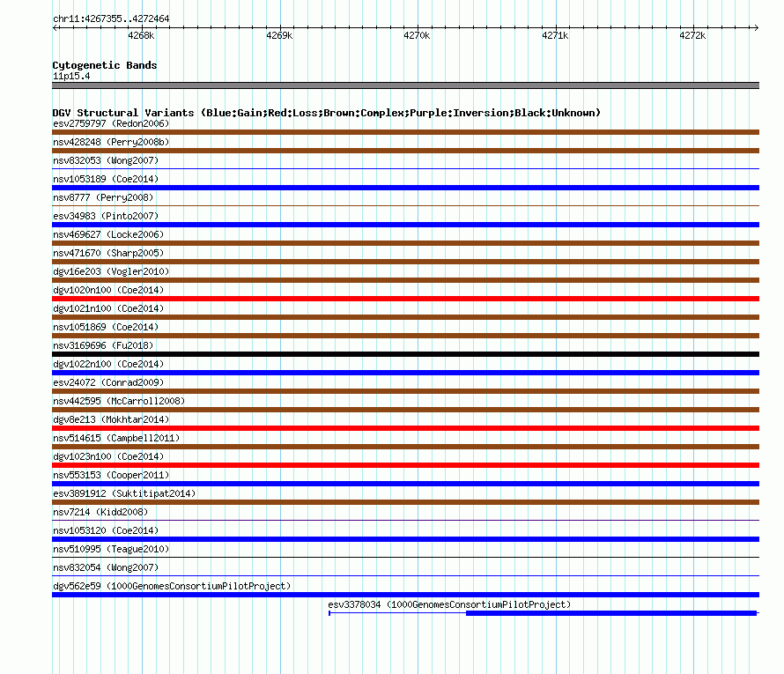Image resolution: width=784 pixels, height=674 pixels.
Task: Select the dgv1022n100 (Coe2014) label
Action: 108,364
